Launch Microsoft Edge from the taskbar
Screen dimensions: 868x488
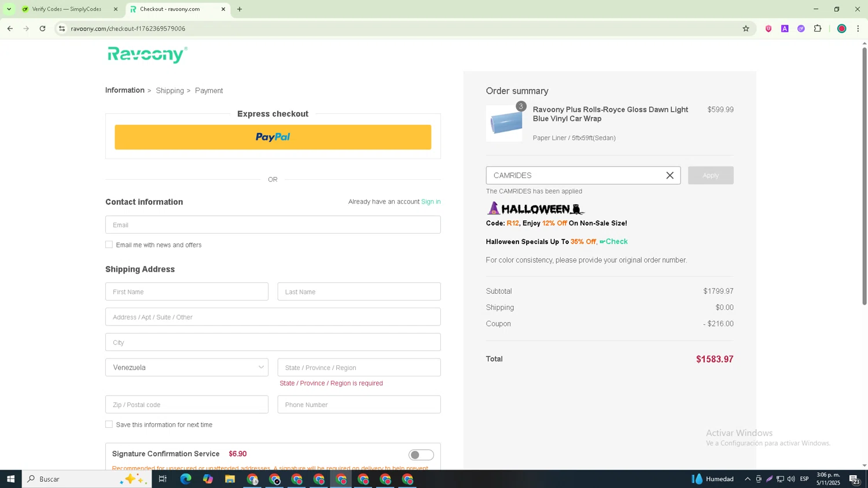pyautogui.click(x=186, y=479)
